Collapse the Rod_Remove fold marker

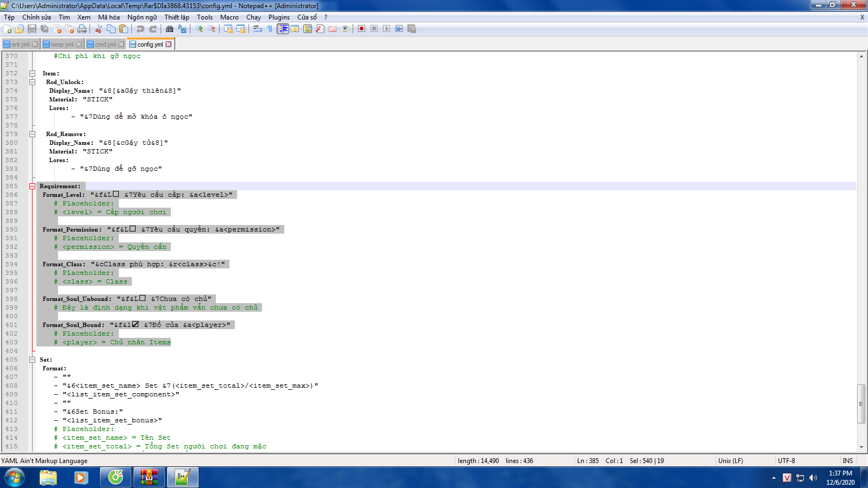tap(32, 134)
